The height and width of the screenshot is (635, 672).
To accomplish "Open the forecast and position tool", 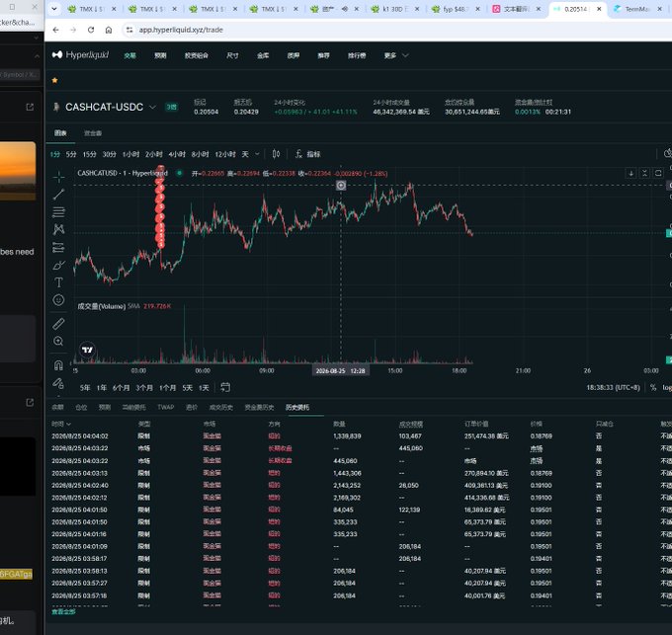I will (58, 247).
